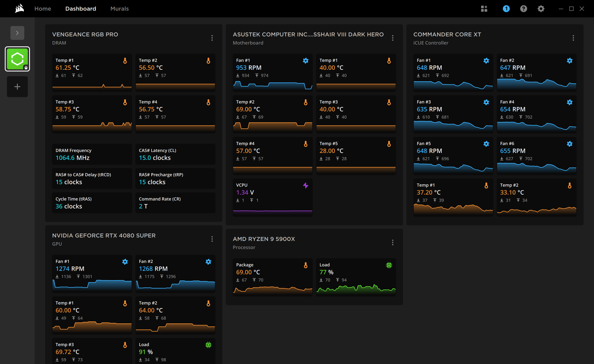Click GPU Temp #1 temperature graph
594x364 pixels.
[92, 327]
